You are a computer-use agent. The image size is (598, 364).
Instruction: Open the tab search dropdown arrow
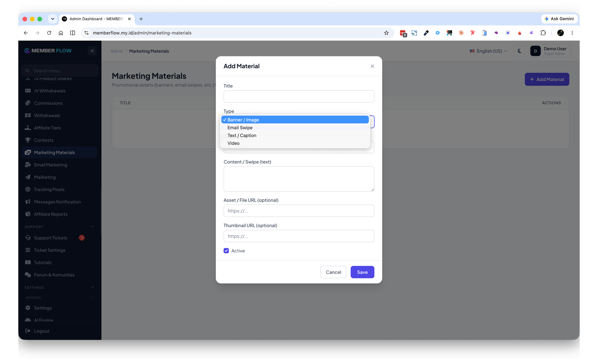pyautogui.click(x=53, y=19)
